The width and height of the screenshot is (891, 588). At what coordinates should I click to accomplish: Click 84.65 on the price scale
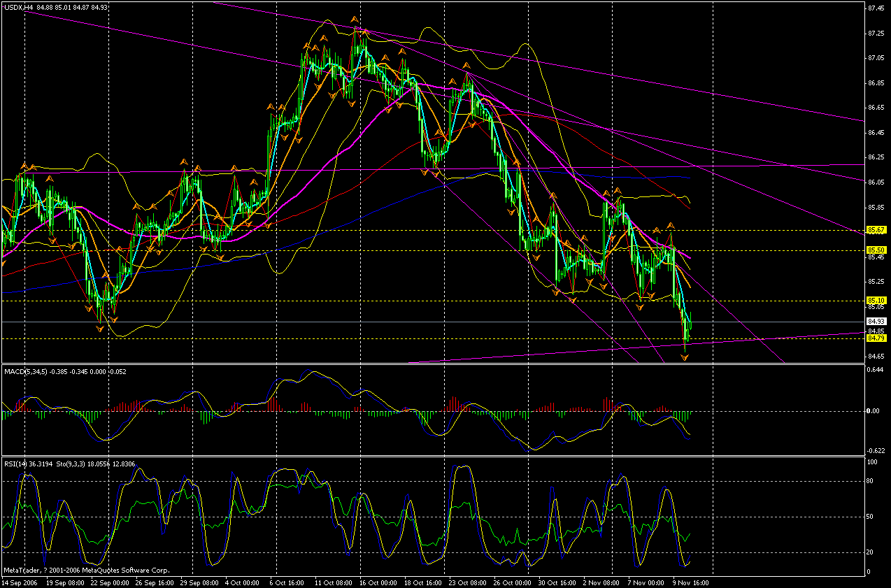pos(876,356)
